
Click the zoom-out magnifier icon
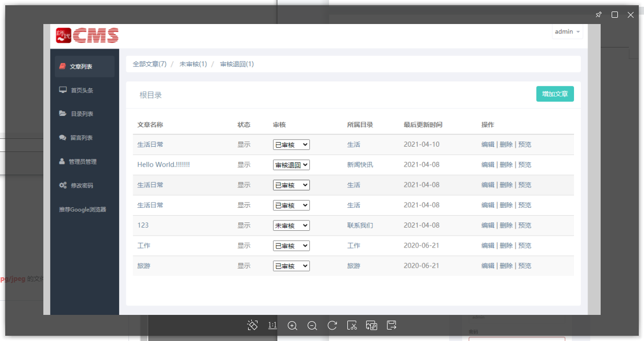pos(312,325)
